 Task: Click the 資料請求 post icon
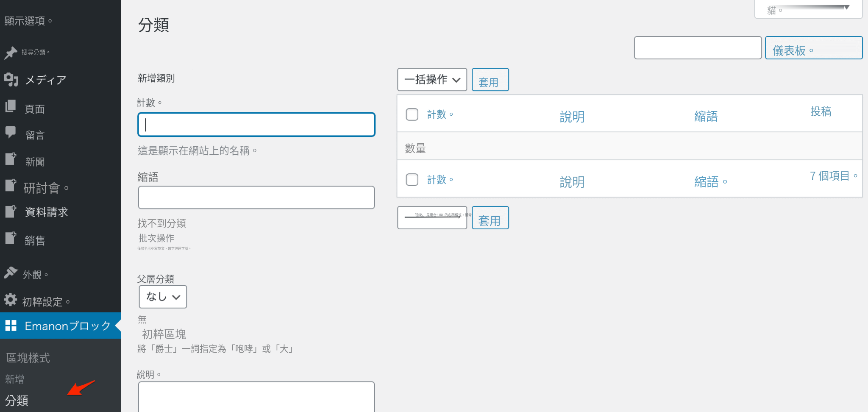[x=11, y=211]
